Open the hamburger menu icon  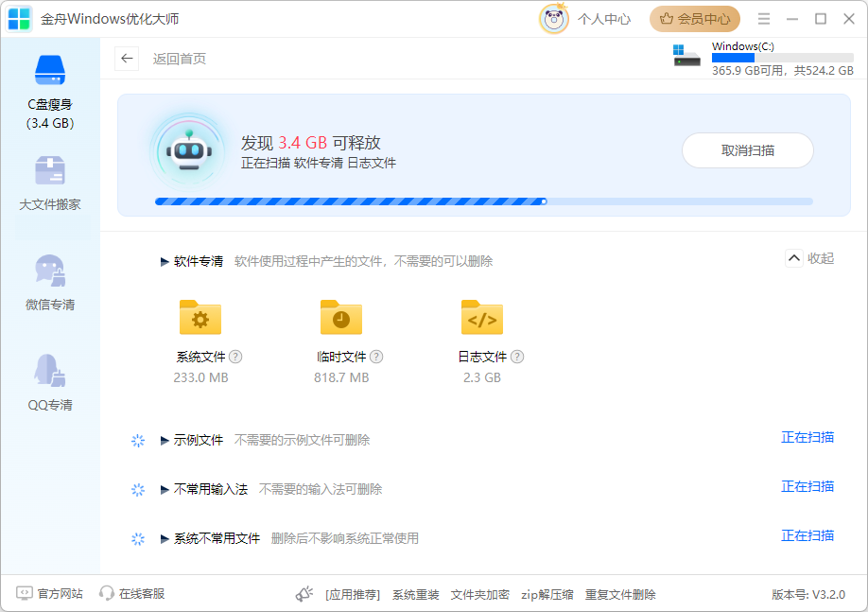[x=764, y=19]
